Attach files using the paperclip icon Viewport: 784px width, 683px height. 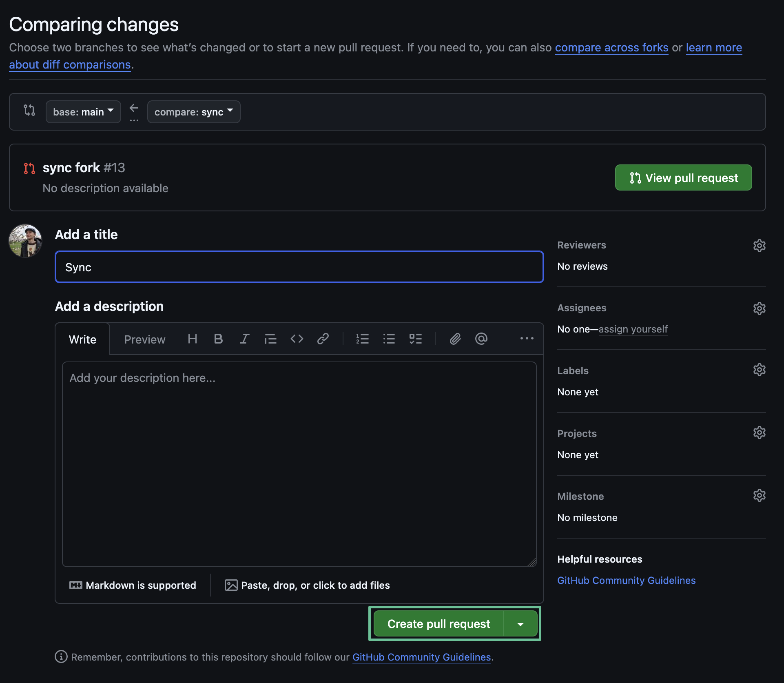coord(455,339)
